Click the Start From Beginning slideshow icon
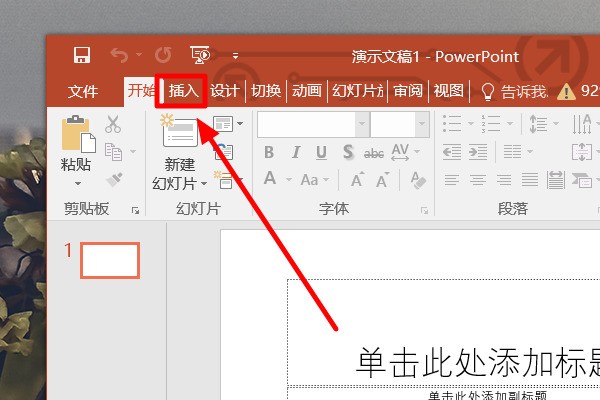 (x=199, y=55)
